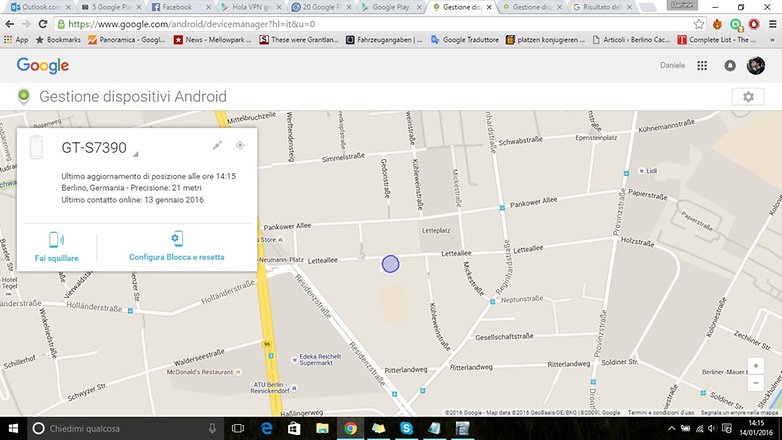The image size is (782, 440).
Task: Open Google notifications bell
Action: coord(730,65)
